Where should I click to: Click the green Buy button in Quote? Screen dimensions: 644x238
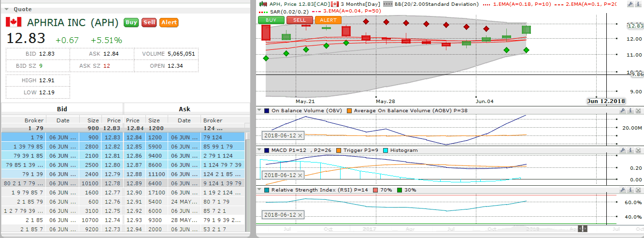(x=131, y=22)
